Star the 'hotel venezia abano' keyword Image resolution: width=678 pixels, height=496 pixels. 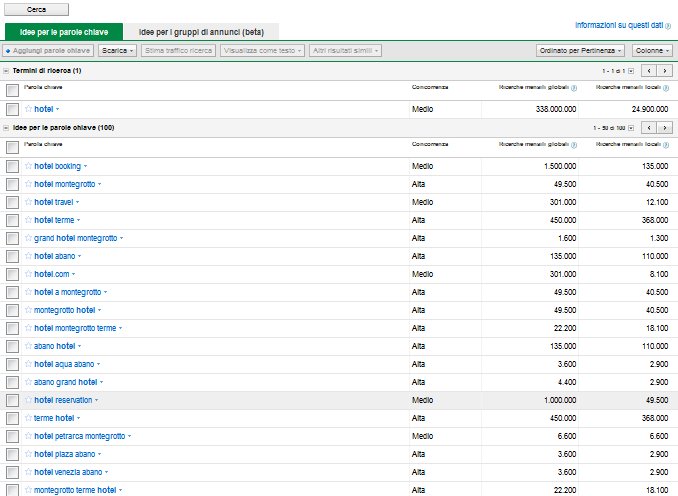pyautogui.click(x=29, y=472)
